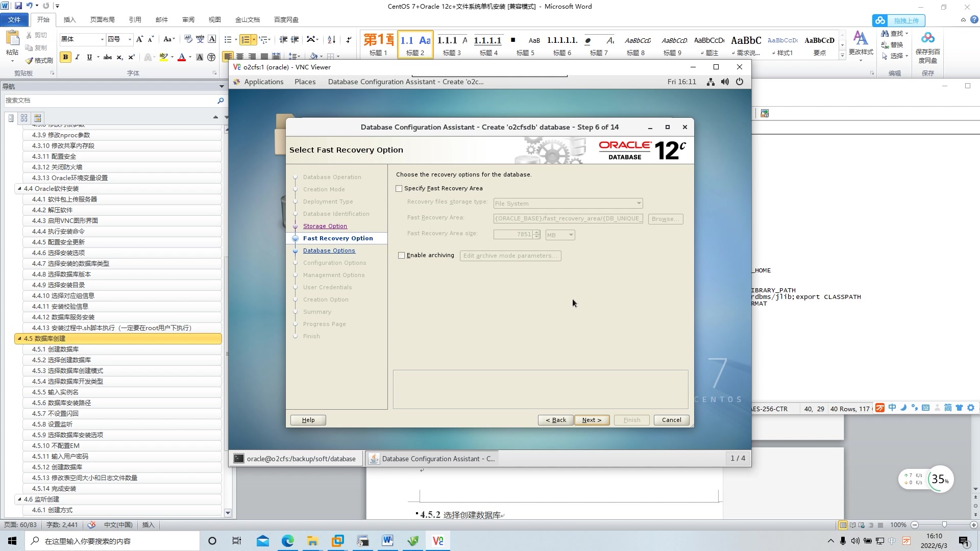Viewport: 980px width, 551px height.
Task: Click the Word Help question mark icon
Action: coord(974,20)
